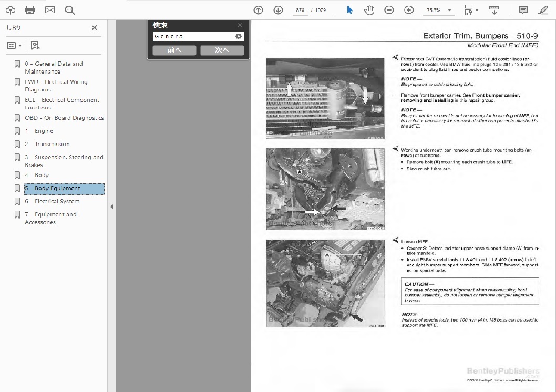Click the upload to cloud icon

10,10
